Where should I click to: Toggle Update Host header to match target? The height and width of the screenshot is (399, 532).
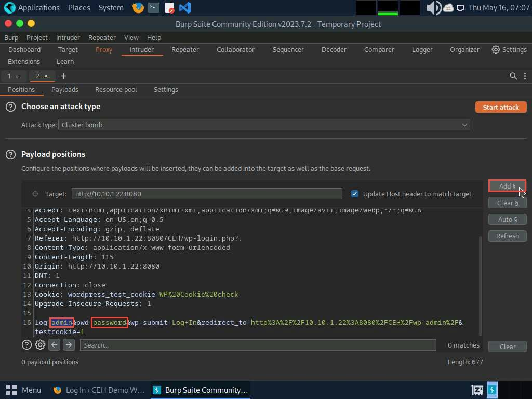(x=355, y=194)
